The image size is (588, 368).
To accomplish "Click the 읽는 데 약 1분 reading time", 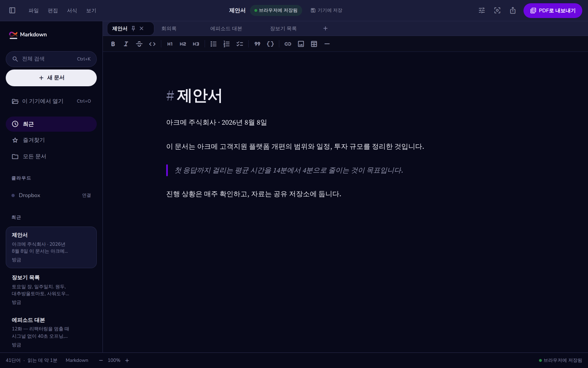I will click(42, 360).
